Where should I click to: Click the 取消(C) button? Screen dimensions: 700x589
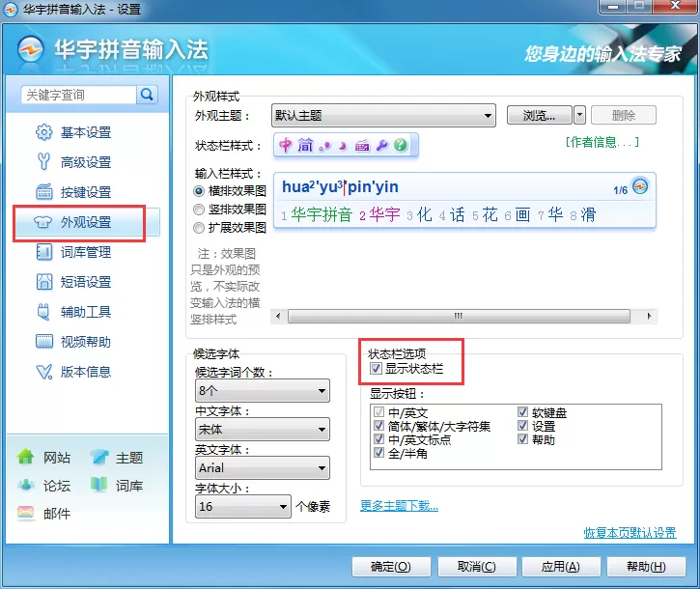click(477, 567)
